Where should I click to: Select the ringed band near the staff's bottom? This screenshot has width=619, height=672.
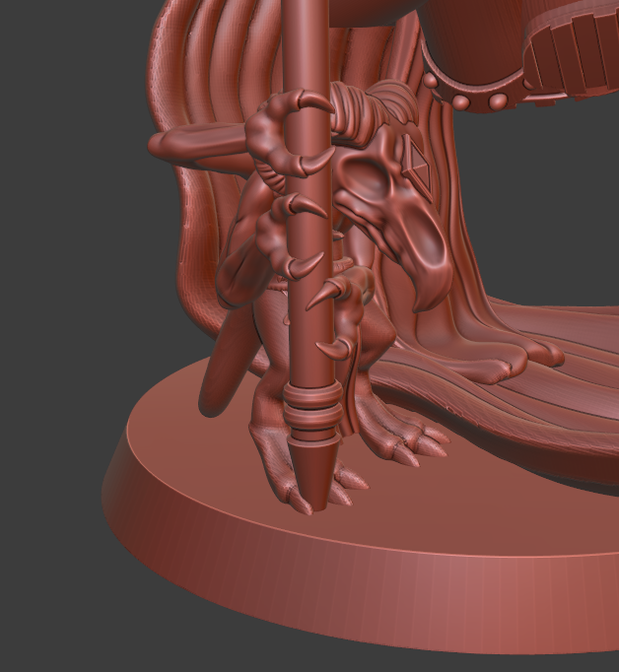pyautogui.click(x=312, y=411)
